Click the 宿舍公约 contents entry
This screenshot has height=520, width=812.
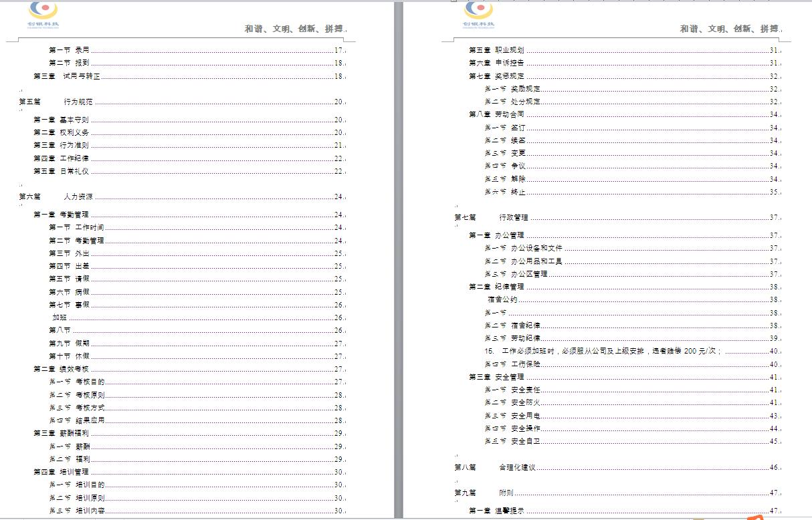(502, 299)
